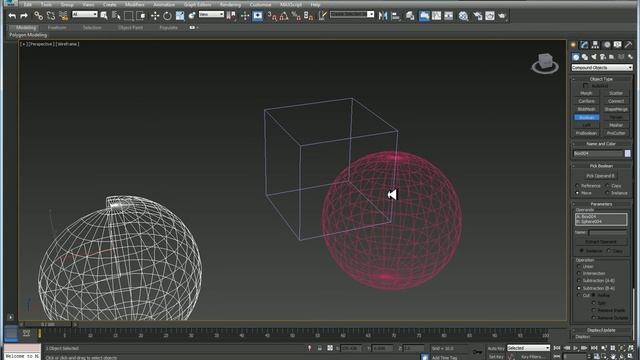This screenshot has width=640, height=360.
Task: Open the selection filter All dropdown
Action: coord(84,14)
